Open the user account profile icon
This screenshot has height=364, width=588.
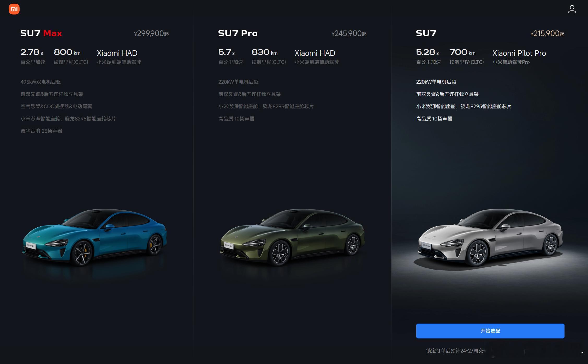click(572, 9)
